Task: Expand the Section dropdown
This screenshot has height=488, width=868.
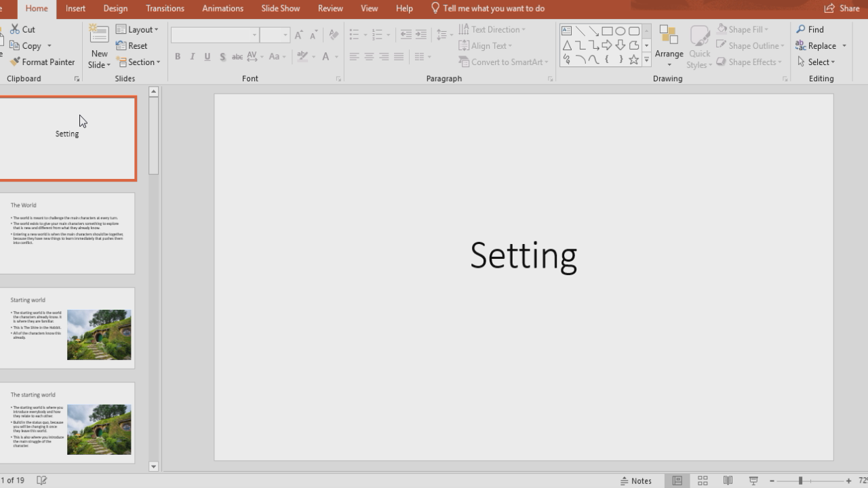Action: (138, 62)
